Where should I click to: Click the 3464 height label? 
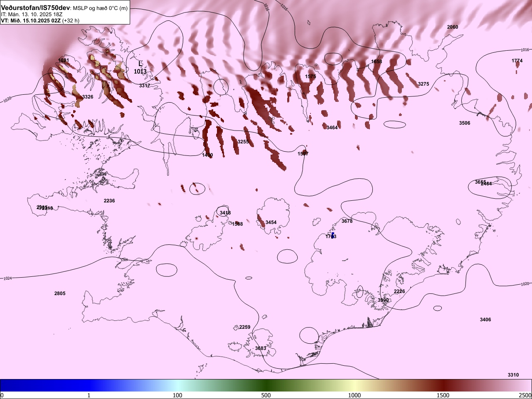click(332, 128)
